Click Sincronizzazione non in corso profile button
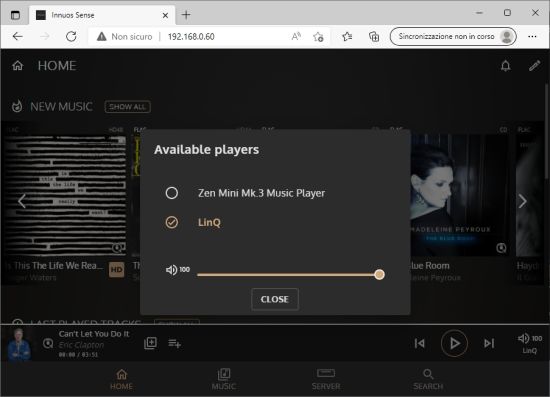 coord(453,36)
